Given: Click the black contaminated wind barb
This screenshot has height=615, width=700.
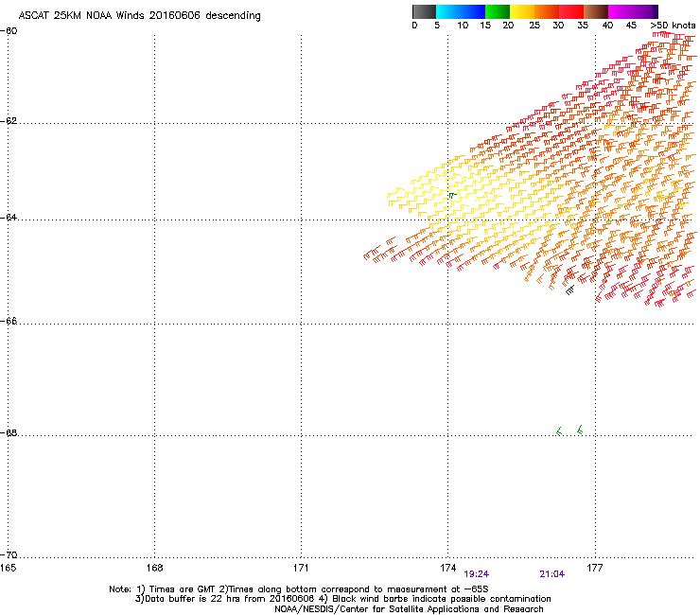Looking at the screenshot, I should tap(570, 290).
